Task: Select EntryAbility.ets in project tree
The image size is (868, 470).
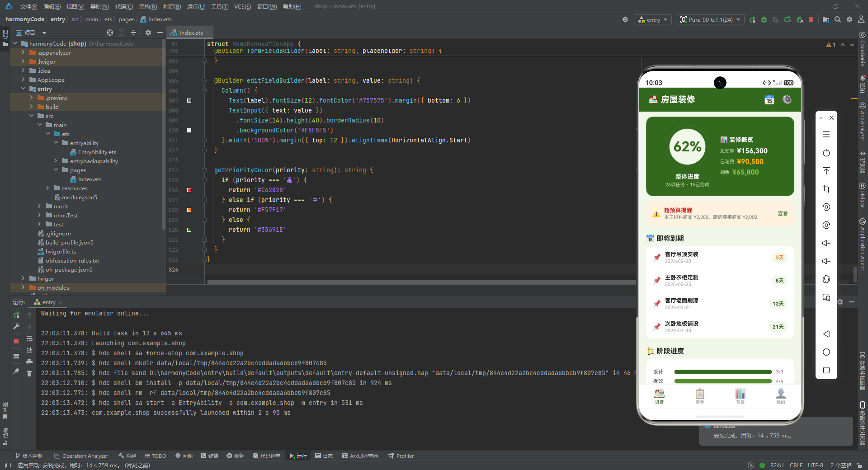Action: point(93,152)
